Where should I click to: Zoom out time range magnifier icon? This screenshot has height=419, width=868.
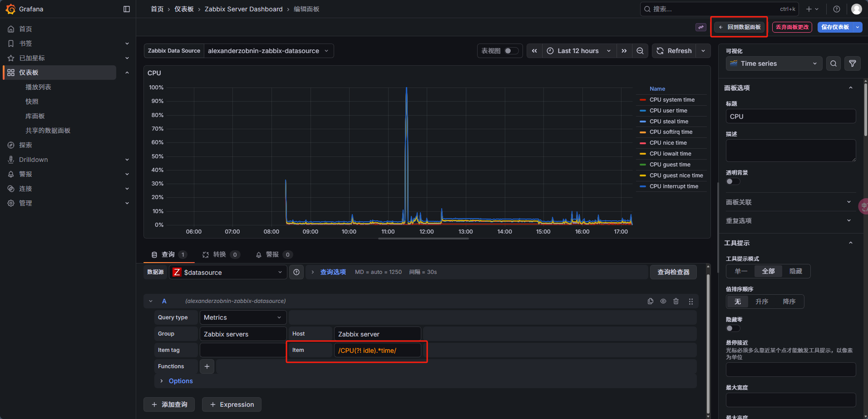(640, 51)
